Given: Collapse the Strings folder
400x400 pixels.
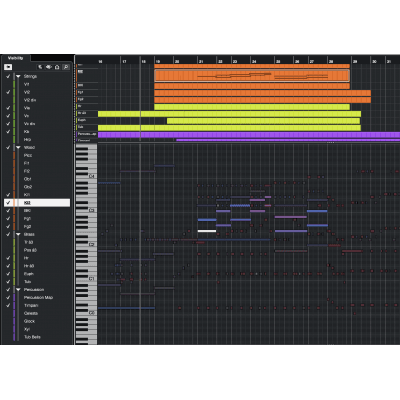Looking at the screenshot, I should 18,76.
